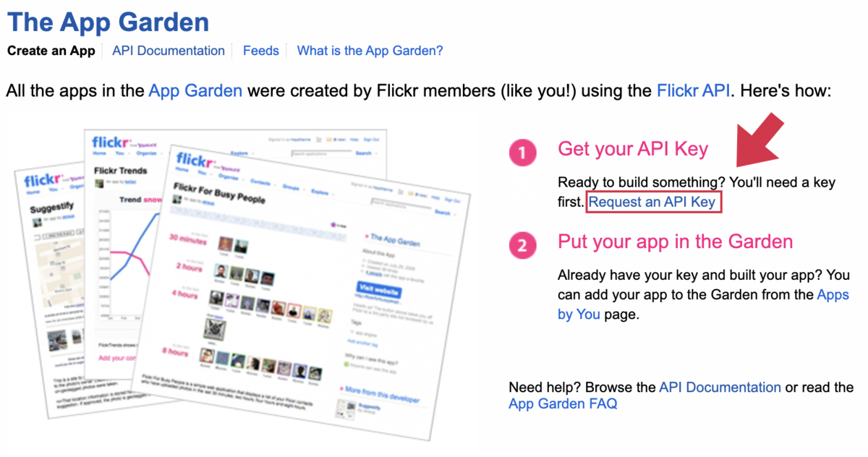Open the Create an App tab
The width and height of the screenshot is (868, 457).
coord(51,51)
